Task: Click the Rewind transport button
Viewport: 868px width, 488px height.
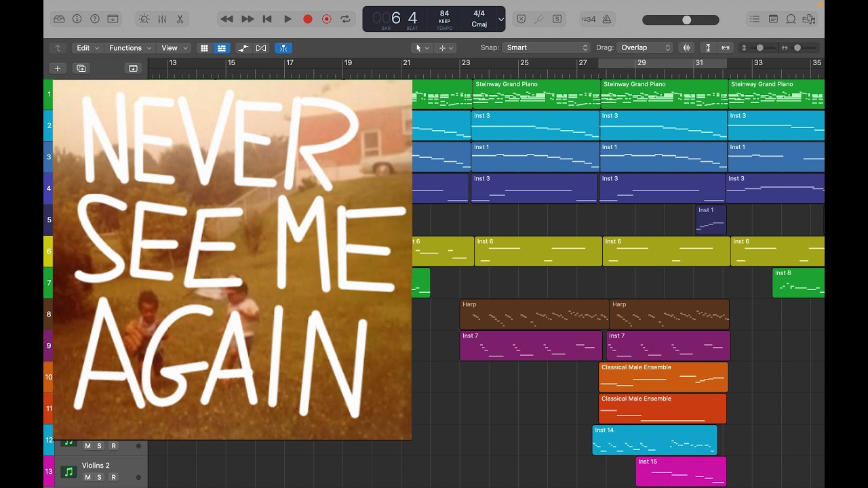Action: click(227, 19)
